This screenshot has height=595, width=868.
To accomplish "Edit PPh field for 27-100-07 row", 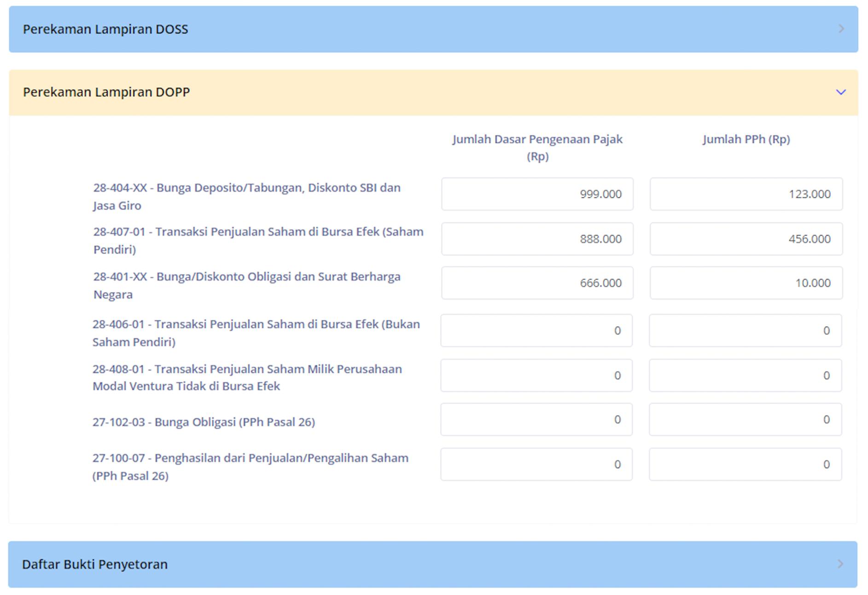I will [x=745, y=464].
